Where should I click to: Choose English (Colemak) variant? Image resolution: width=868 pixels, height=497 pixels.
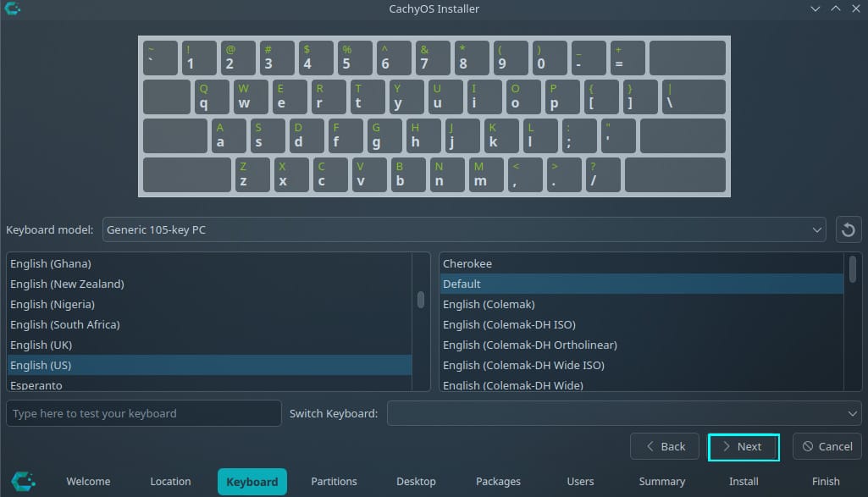pos(642,304)
